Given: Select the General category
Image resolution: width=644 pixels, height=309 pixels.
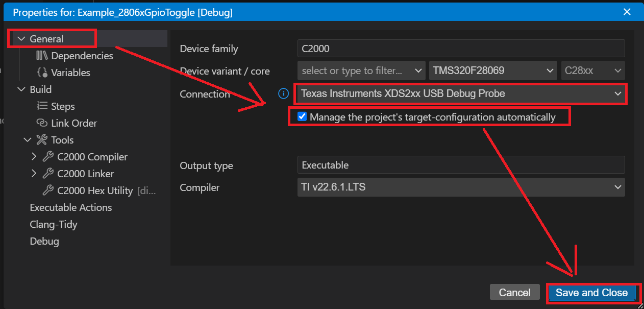Looking at the screenshot, I should pyautogui.click(x=46, y=39).
